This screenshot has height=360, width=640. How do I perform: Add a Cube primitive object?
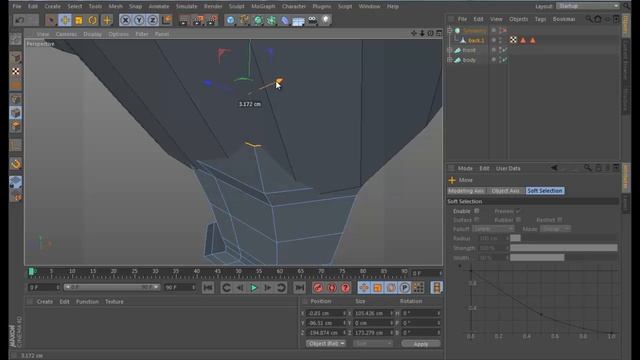[231, 20]
